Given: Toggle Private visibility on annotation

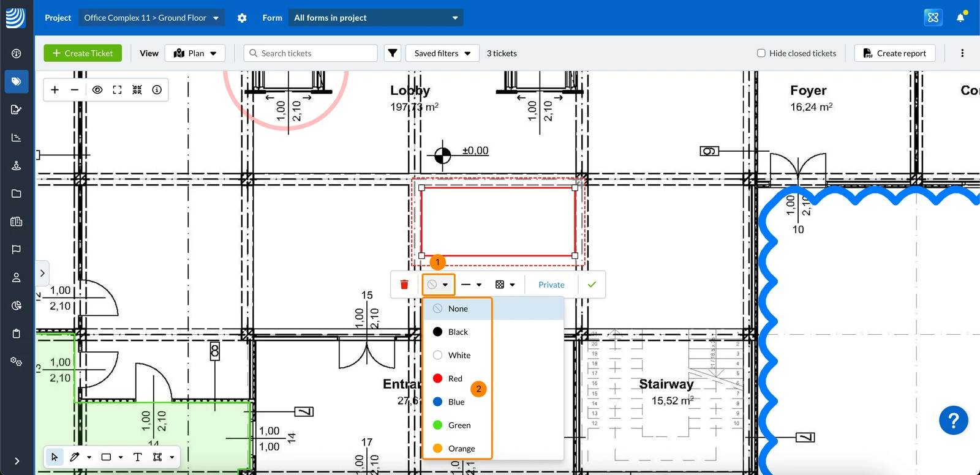Looking at the screenshot, I should 551,285.
